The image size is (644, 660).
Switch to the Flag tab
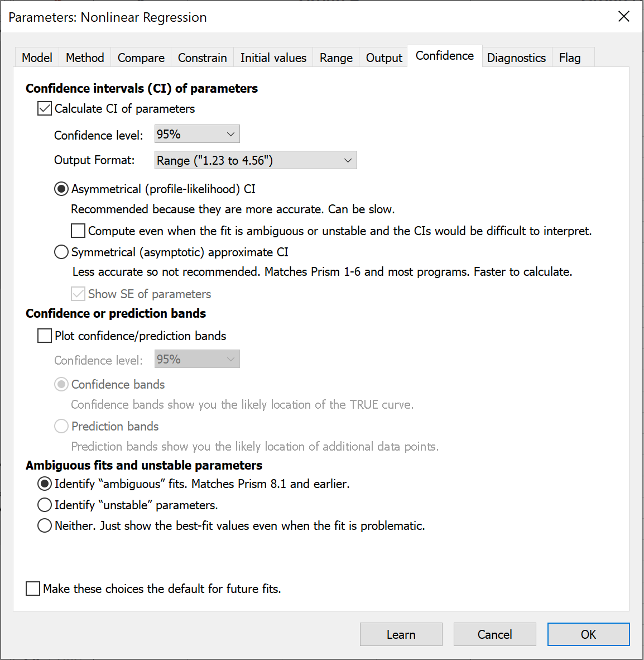tap(570, 58)
